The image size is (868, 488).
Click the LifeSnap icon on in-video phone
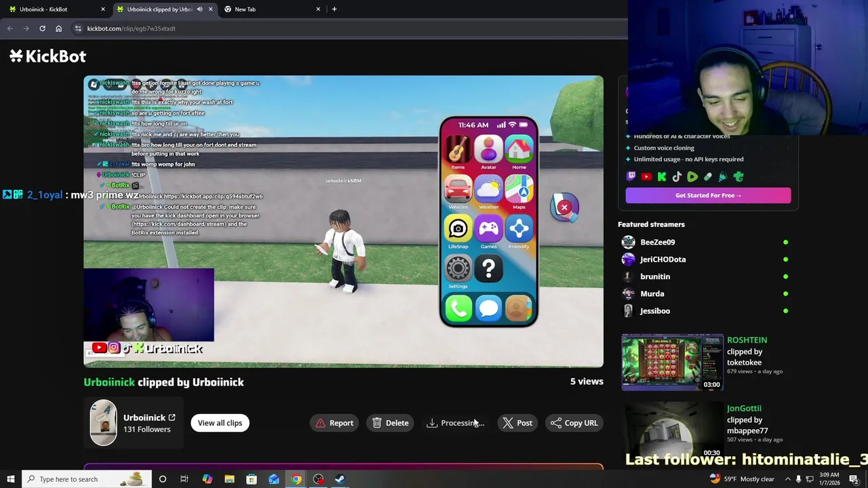point(458,229)
